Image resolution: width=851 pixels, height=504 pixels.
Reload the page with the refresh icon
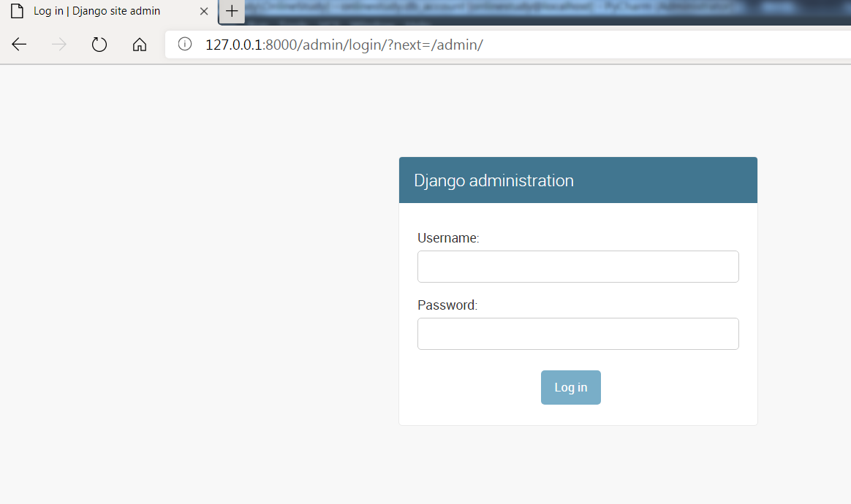tap(99, 45)
